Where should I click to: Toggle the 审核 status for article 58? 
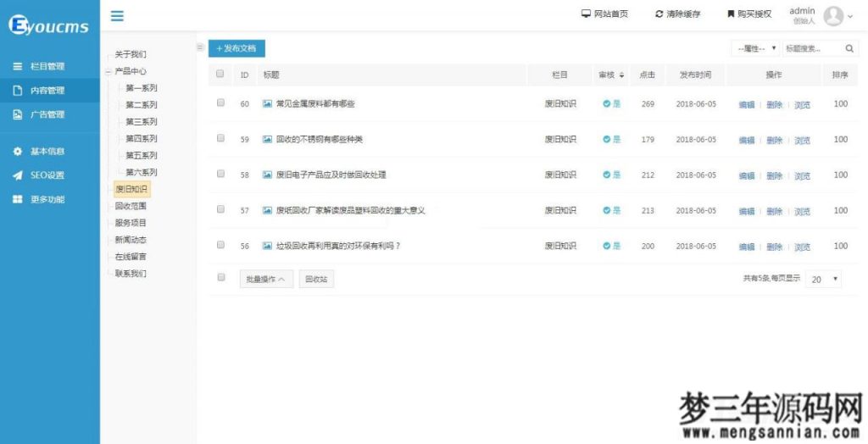612,175
